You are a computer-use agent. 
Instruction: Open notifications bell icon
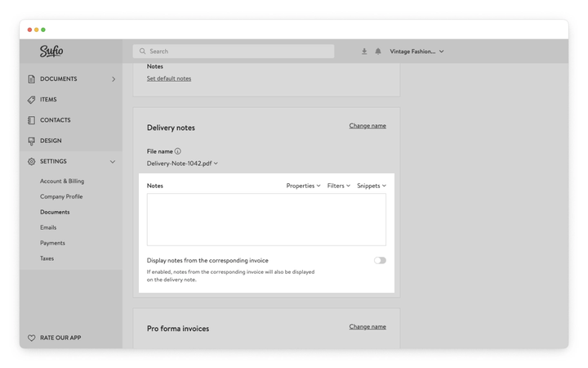click(x=378, y=52)
